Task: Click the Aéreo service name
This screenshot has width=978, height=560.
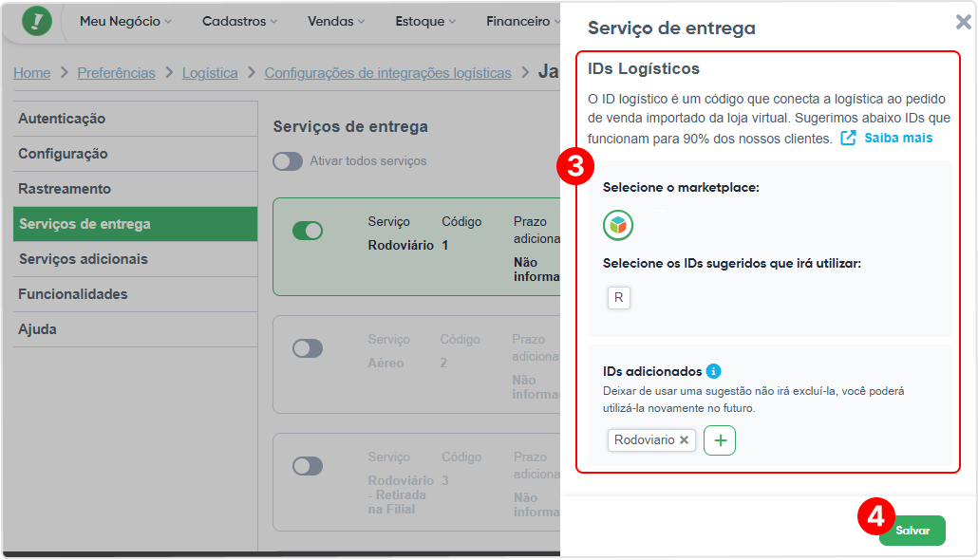Action: 386,363
